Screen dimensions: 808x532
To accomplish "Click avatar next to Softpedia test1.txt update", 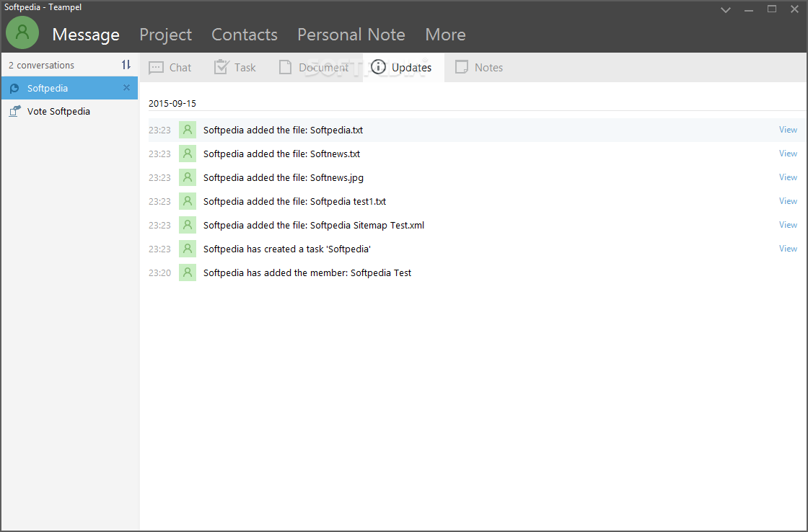I will (188, 201).
